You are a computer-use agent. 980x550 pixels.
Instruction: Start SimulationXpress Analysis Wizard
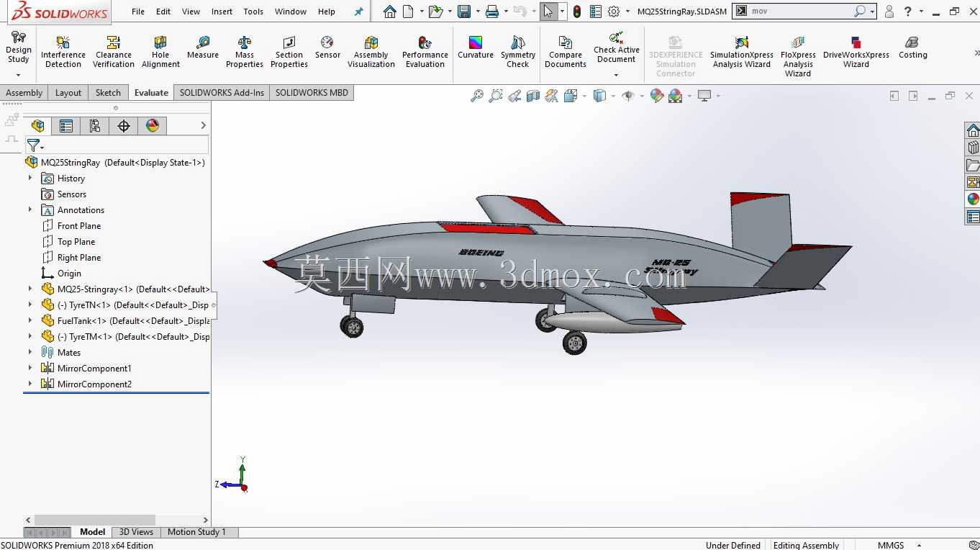(x=742, y=52)
